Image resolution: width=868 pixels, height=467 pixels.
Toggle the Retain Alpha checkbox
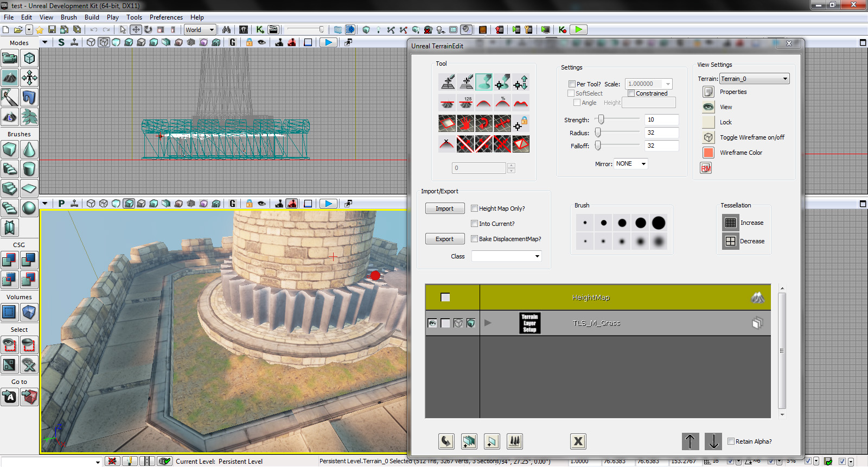pos(731,441)
